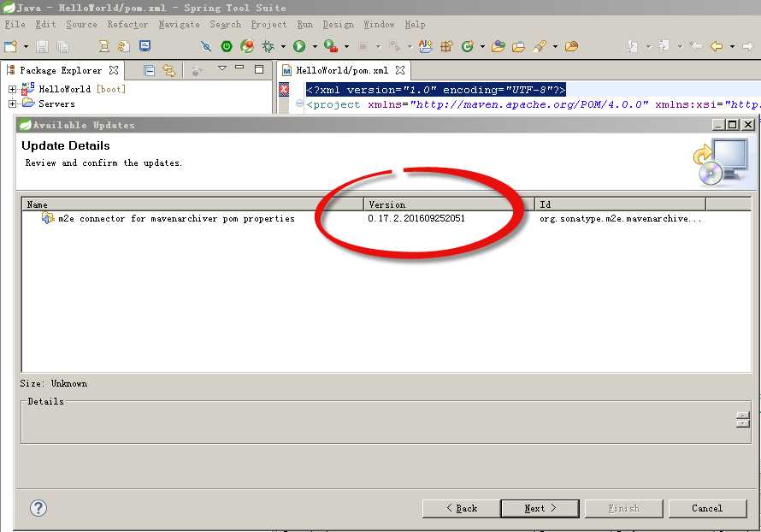Open the Run menu
This screenshot has height=532, width=761.
point(304,24)
